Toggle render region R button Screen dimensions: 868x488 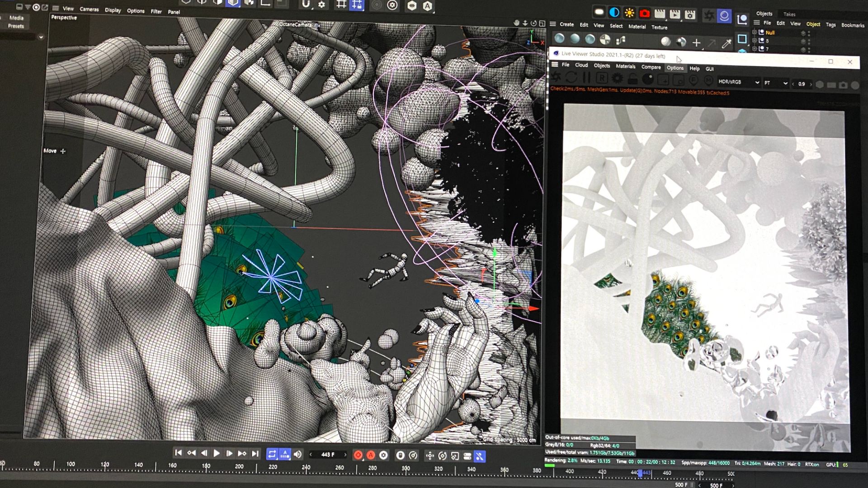(x=602, y=78)
